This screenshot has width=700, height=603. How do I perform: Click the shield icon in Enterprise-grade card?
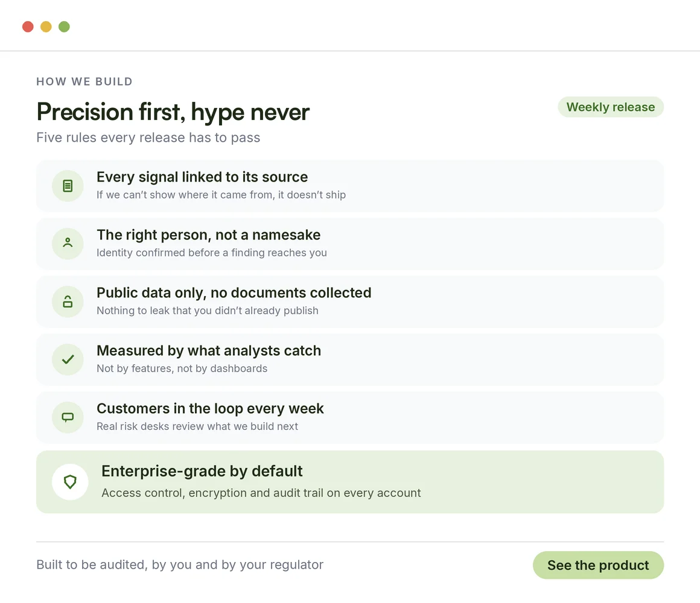[x=70, y=482]
